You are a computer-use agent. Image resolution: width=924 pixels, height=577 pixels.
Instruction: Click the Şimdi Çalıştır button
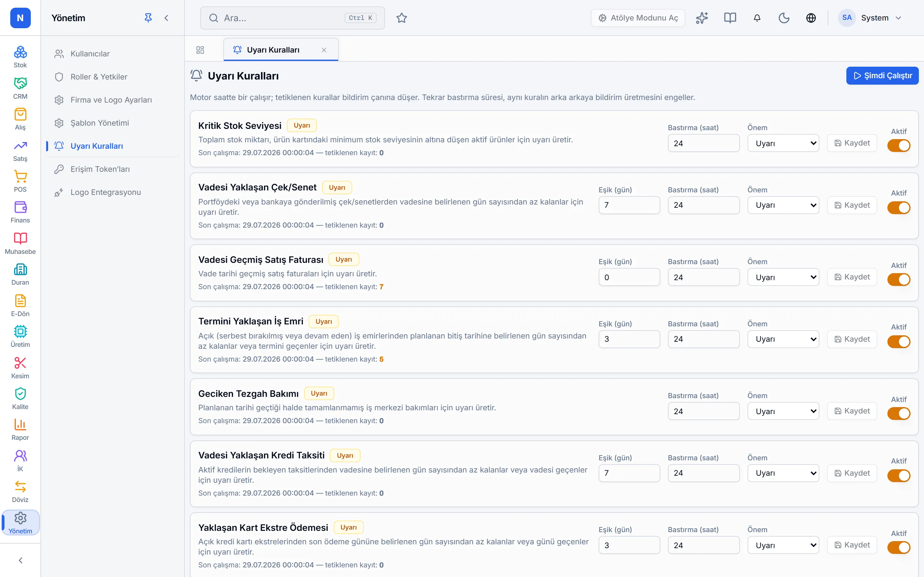(x=882, y=76)
